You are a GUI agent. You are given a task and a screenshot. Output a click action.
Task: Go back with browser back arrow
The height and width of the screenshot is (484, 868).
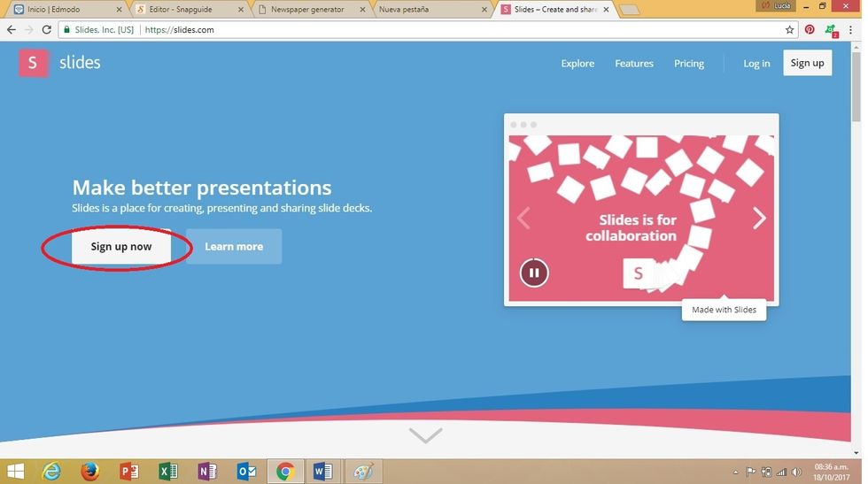pyautogui.click(x=12, y=30)
